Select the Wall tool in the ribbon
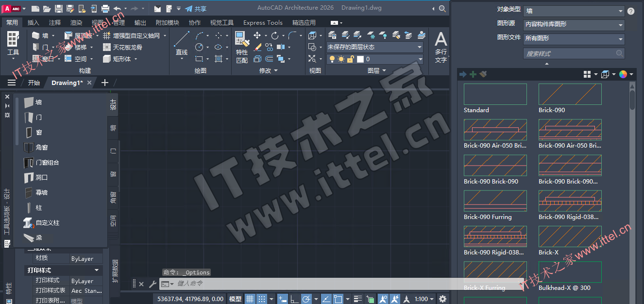 coord(41,35)
